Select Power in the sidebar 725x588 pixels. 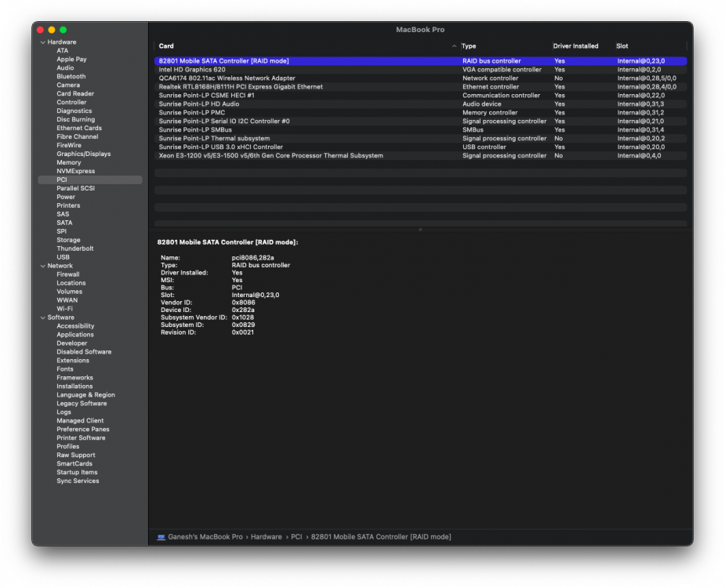[66, 197]
